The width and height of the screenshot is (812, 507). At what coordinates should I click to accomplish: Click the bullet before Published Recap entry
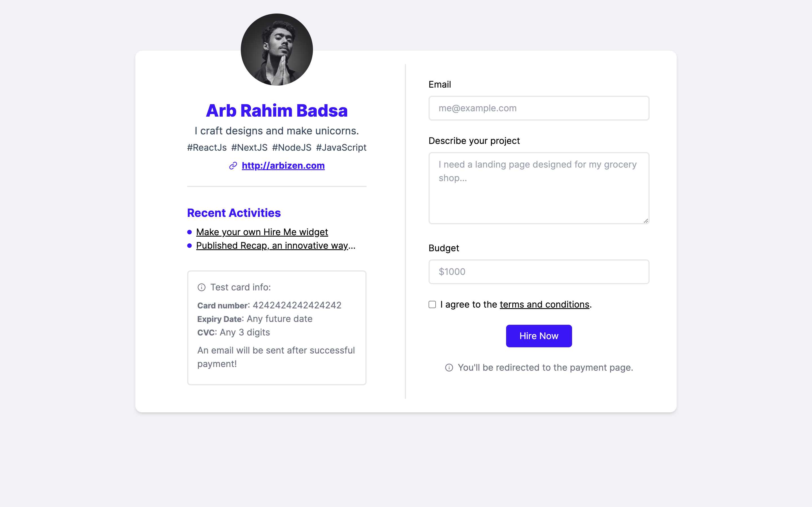point(189,246)
